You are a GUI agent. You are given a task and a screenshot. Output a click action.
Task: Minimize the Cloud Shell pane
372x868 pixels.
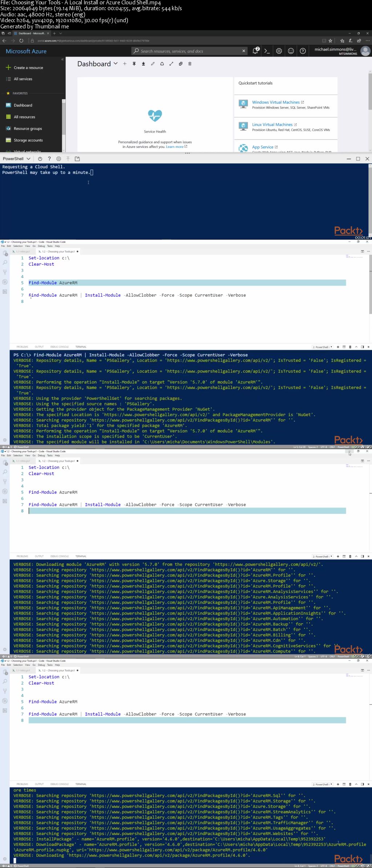349,159
